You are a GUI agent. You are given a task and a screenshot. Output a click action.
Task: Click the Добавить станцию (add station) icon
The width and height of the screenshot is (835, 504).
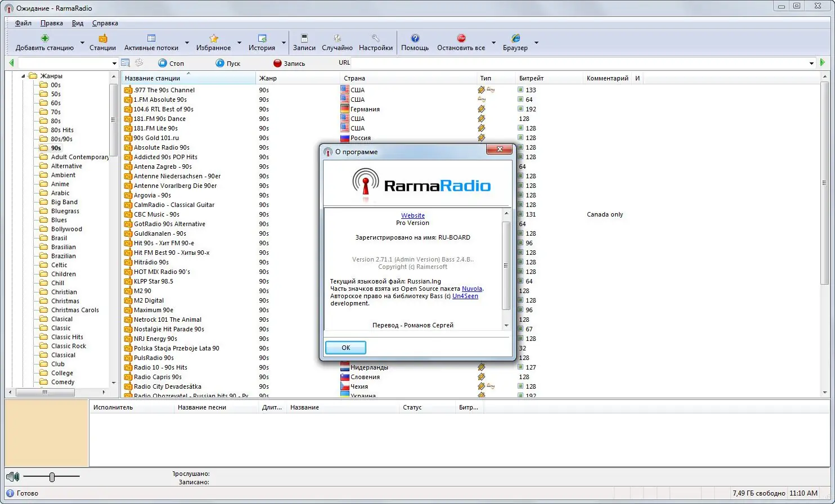(x=44, y=38)
